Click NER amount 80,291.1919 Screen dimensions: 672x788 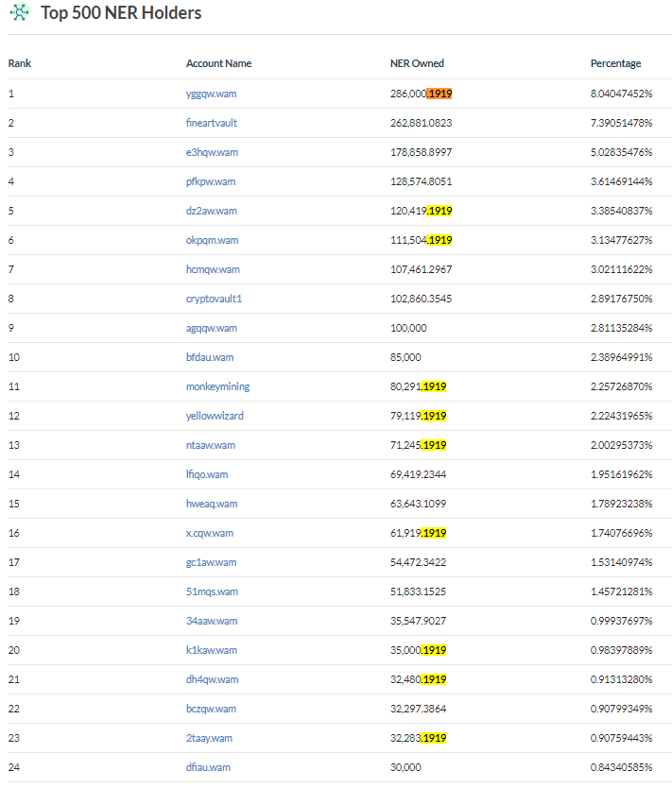tap(418, 386)
